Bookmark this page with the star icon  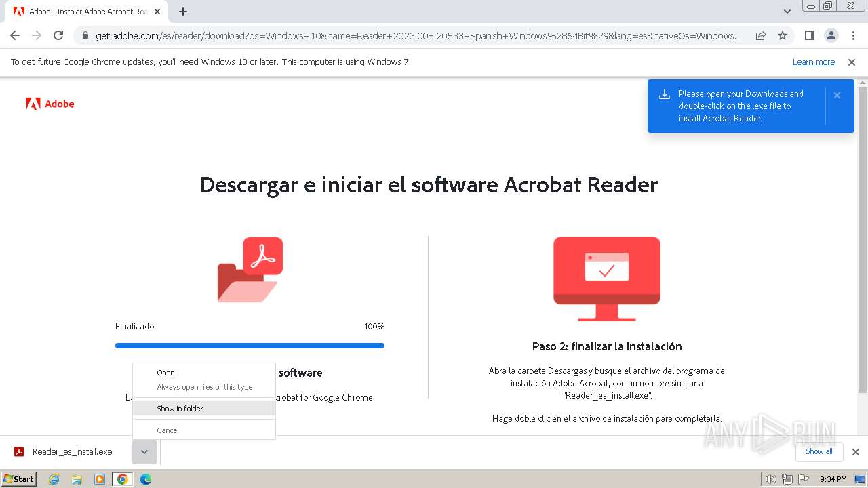click(783, 35)
